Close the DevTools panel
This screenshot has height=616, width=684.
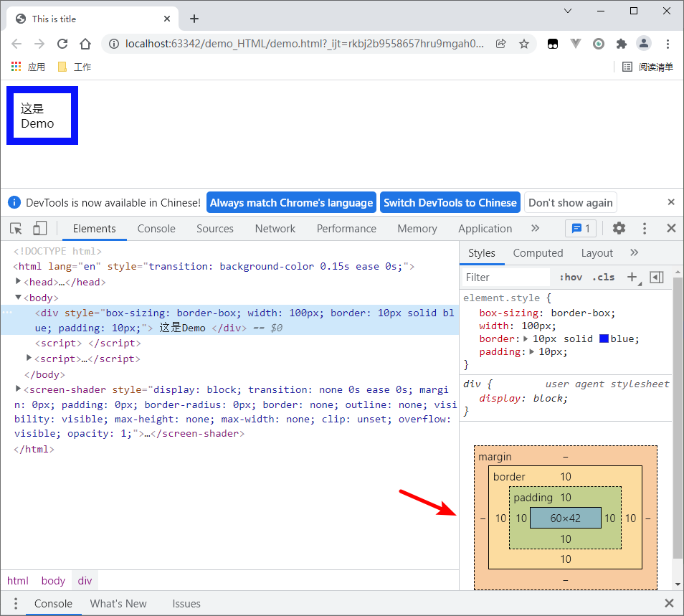tap(671, 228)
